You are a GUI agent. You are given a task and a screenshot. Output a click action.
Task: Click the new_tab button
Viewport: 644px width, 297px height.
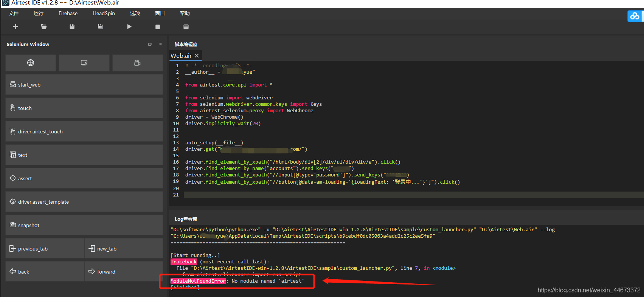point(124,249)
